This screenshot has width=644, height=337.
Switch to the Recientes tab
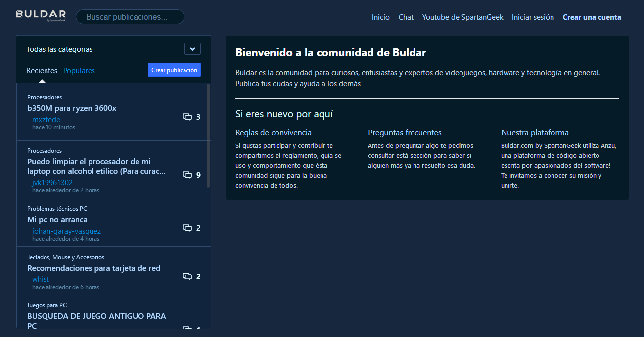[x=42, y=71]
